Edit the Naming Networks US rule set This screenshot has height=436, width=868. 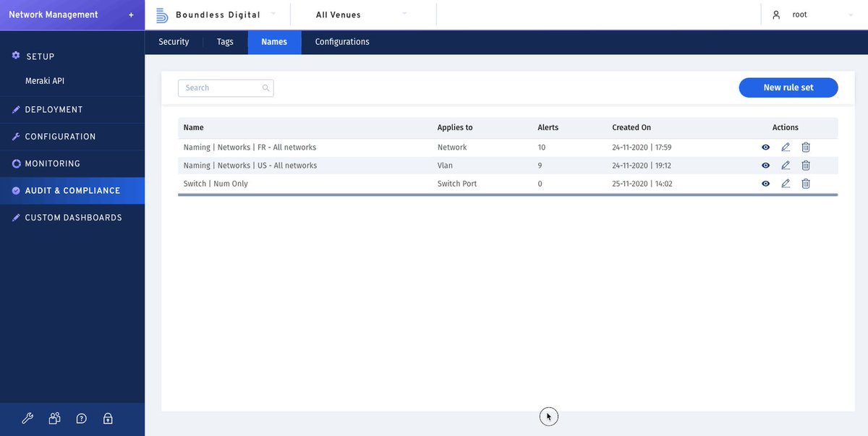click(786, 166)
